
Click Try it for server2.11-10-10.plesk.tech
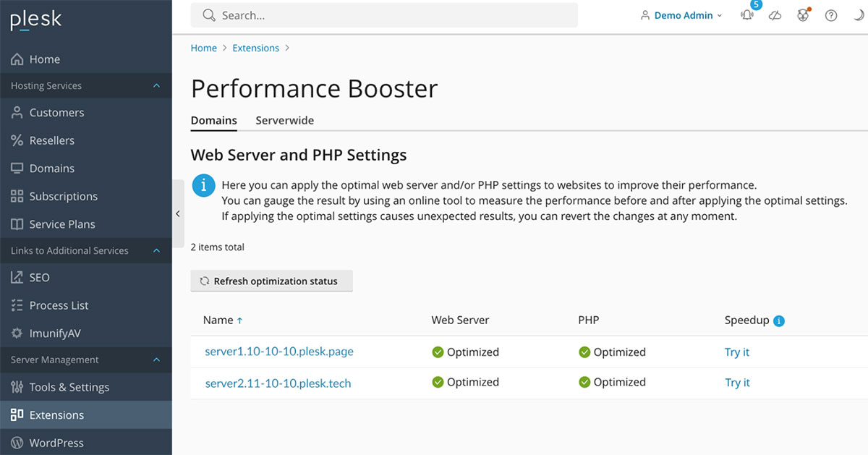tap(737, 383)
